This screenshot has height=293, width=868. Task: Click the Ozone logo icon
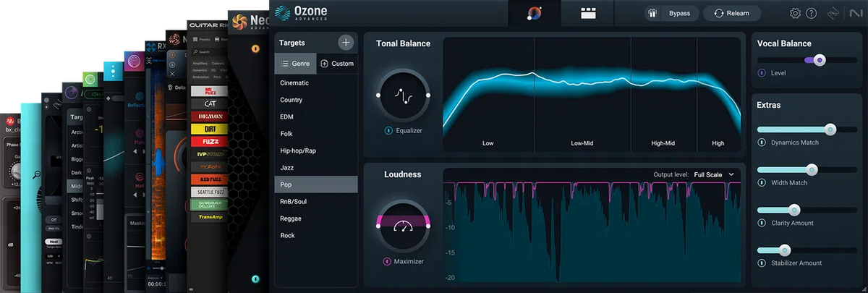coord(281,14)
